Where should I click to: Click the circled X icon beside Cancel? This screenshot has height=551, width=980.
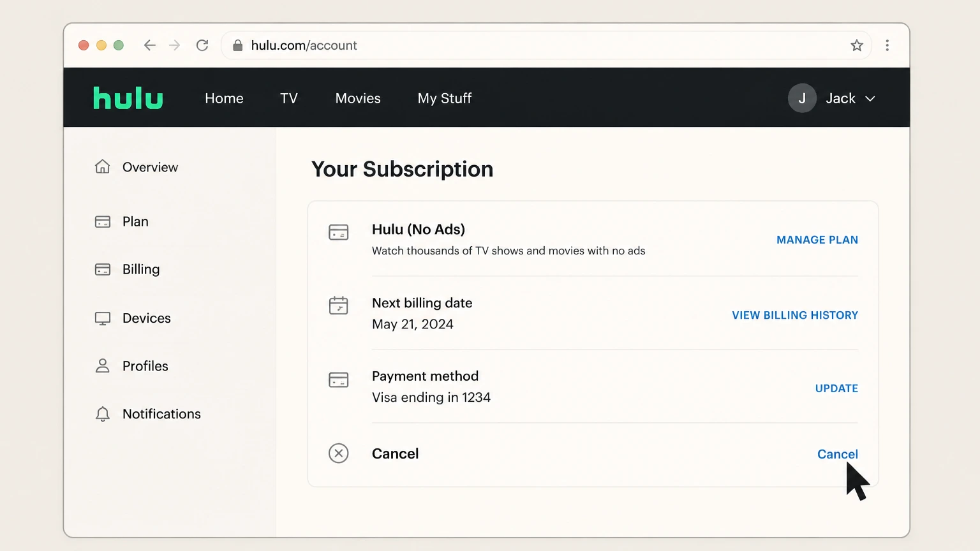(338, 453)
